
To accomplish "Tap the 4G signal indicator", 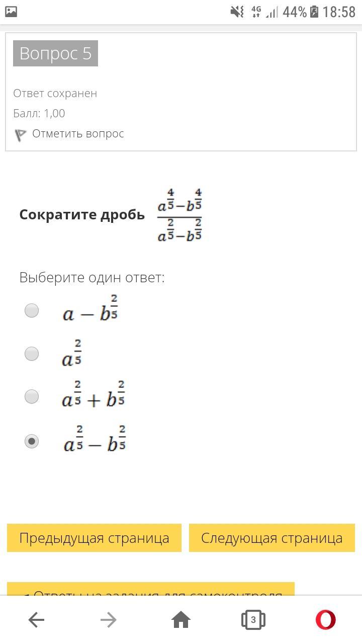I will pyautogui.click(x=256, y=12).
